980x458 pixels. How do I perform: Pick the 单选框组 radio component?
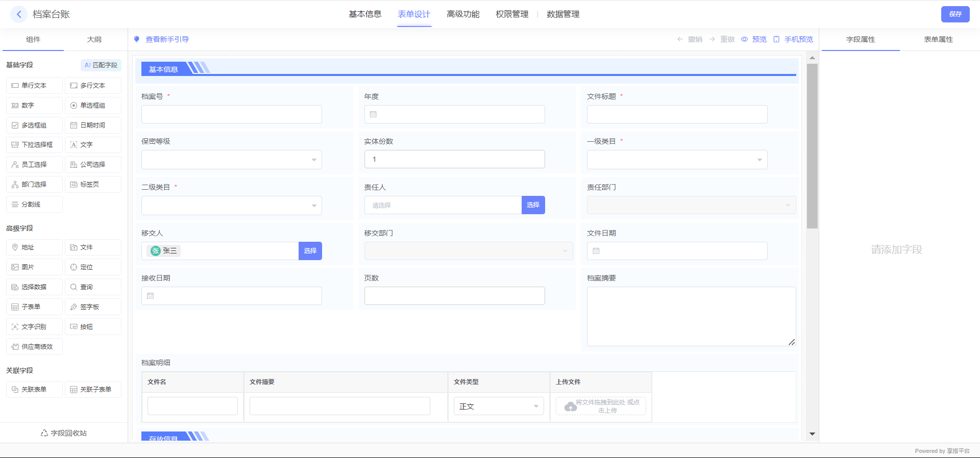point(93,106)
